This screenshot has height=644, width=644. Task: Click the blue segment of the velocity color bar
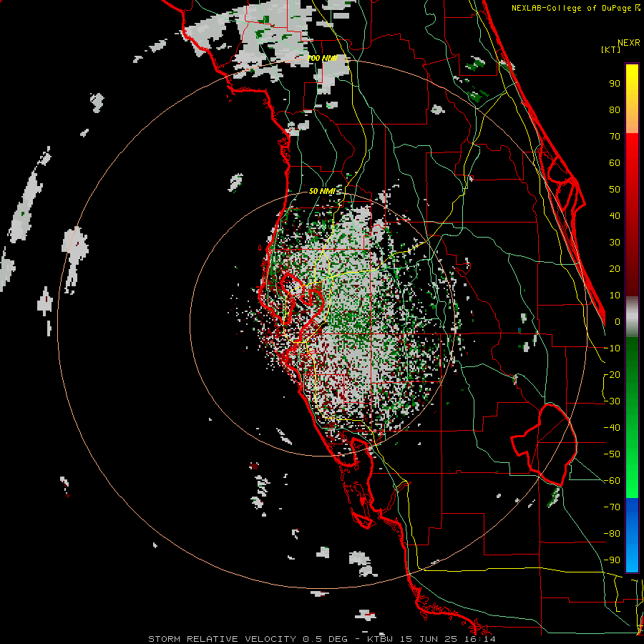632,535
